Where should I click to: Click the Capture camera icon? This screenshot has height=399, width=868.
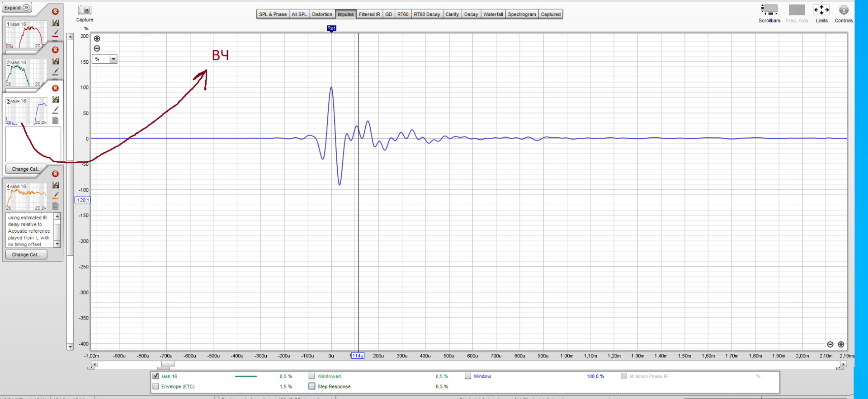tap(85, 10)
